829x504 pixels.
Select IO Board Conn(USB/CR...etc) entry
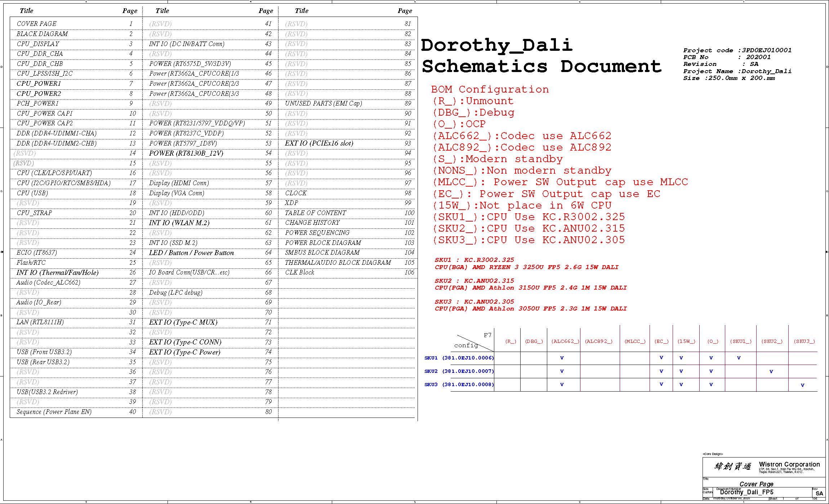pyautogui.click(x=189, y=273)
